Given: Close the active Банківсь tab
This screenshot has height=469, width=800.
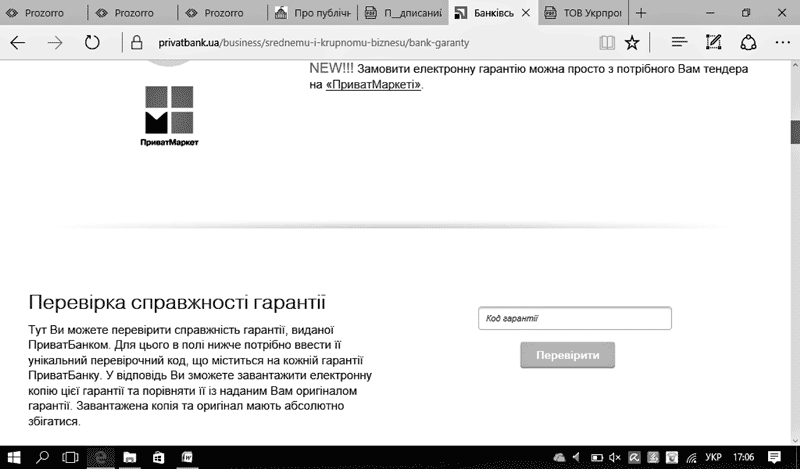Looking at the screenshot, I should click(525, 14).
